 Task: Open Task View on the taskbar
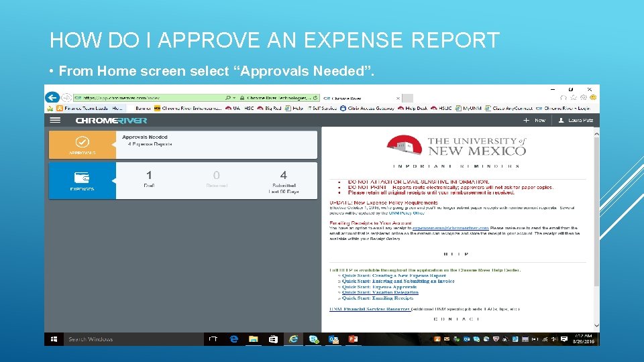[213, 339]
